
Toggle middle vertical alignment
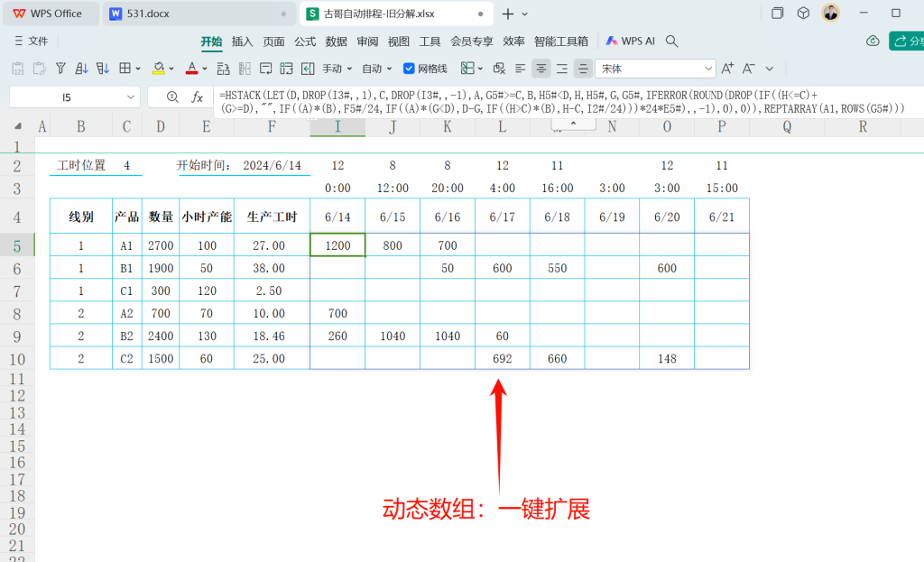point(583,69)
